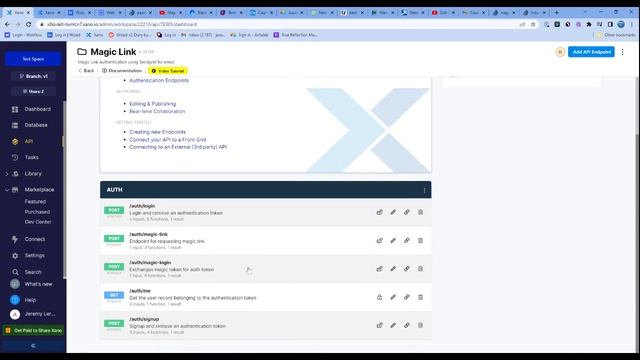
Task: Open the Branch v1 selector
Action: [33, 76]
